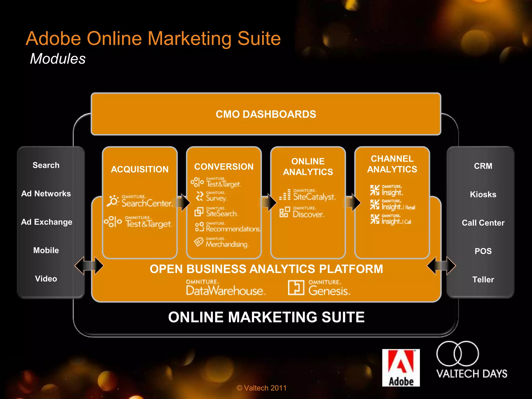Click the Survey wordmark
Viewport: 532px width, 399px height.
(x=217, y=197)
